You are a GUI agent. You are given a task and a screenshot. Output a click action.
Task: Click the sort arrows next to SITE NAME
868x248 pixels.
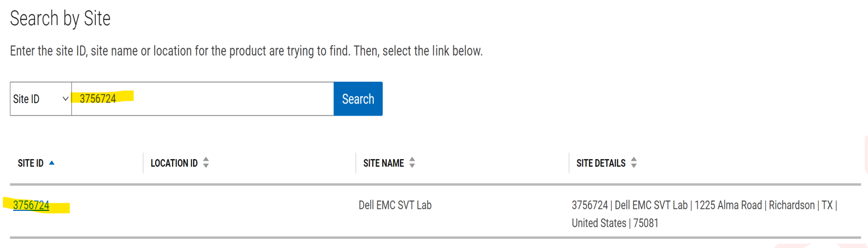click(412, 163)
